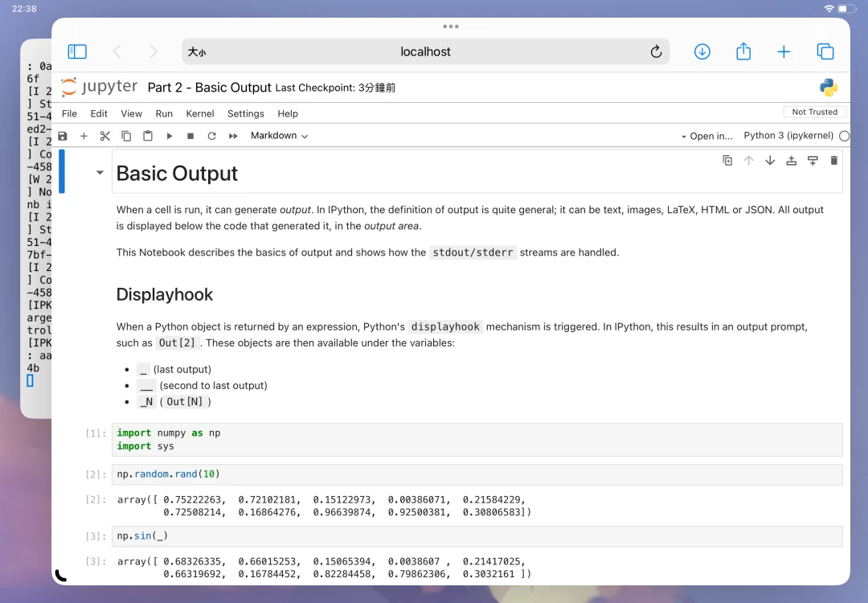868x603 pixels.
Task: Tap the localhost address bar
Action: (x=425, y=51)
